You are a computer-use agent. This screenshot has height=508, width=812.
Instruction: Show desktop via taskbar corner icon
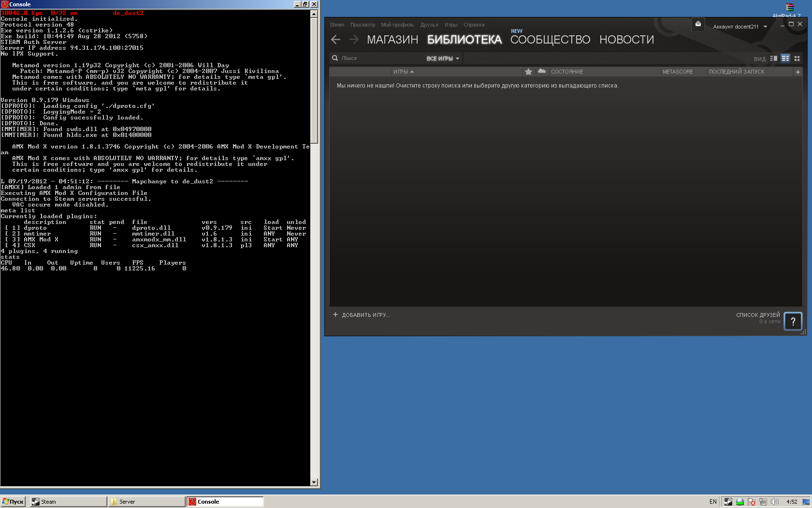pos(806,502)
